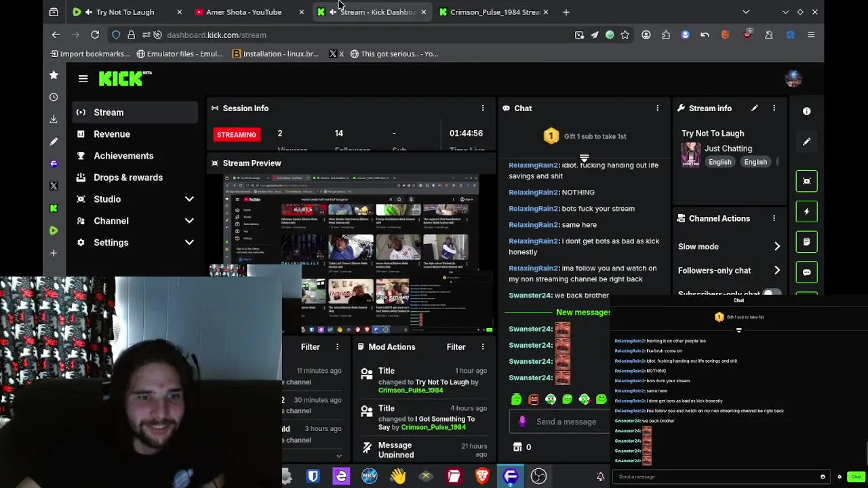Open downloads icon in browser sidebar

(x=54, y=119)
